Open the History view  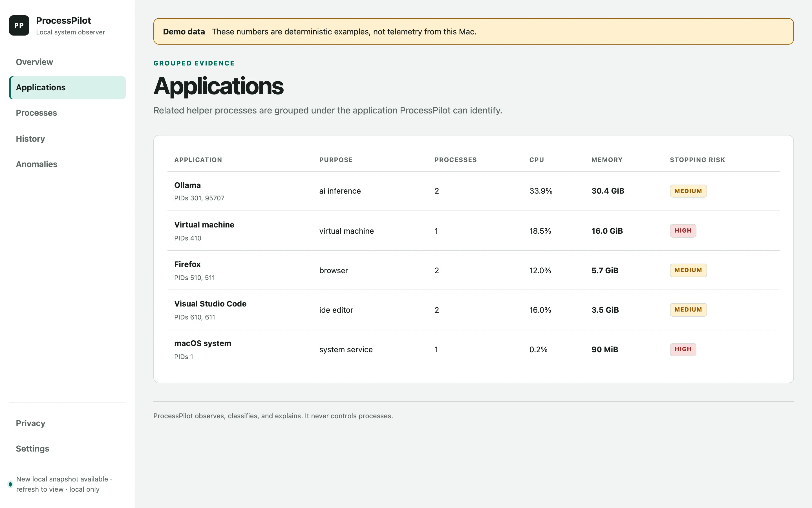tap(67, 138)
